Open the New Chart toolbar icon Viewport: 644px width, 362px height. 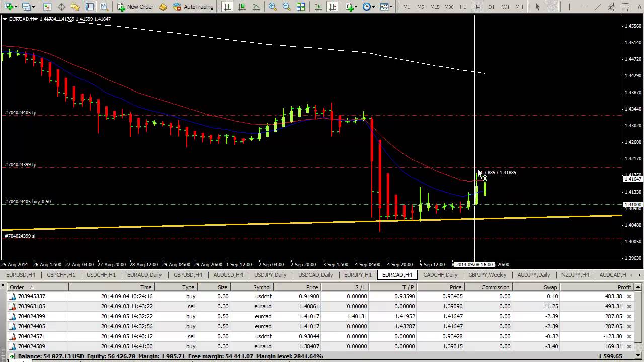[9, 7]
